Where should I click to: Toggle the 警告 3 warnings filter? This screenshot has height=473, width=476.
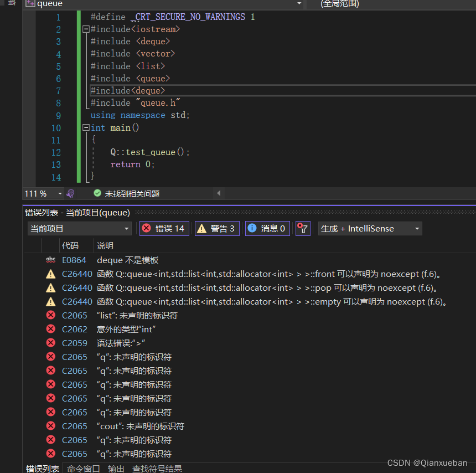click(x=217, y=228)
